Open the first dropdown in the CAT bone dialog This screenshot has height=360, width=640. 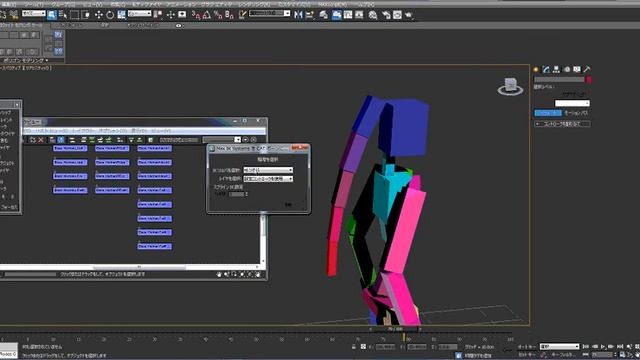point(268,170)
